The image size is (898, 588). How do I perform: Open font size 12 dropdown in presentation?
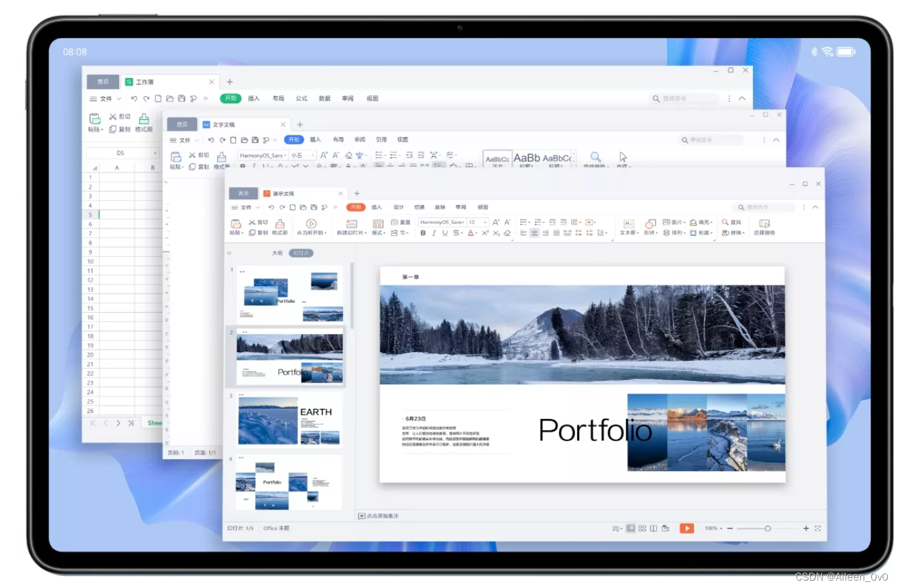(477, 223)
